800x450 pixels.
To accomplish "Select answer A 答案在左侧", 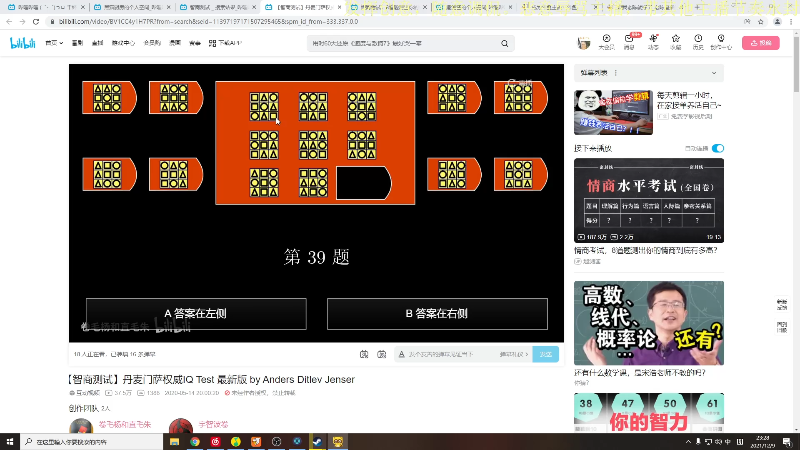I will 196,314.
